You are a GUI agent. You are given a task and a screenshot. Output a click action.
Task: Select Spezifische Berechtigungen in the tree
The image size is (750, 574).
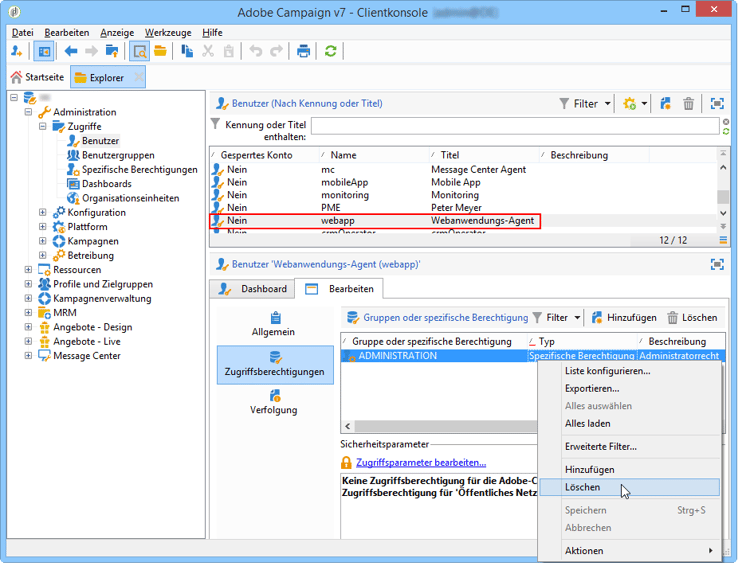(140, 169)
